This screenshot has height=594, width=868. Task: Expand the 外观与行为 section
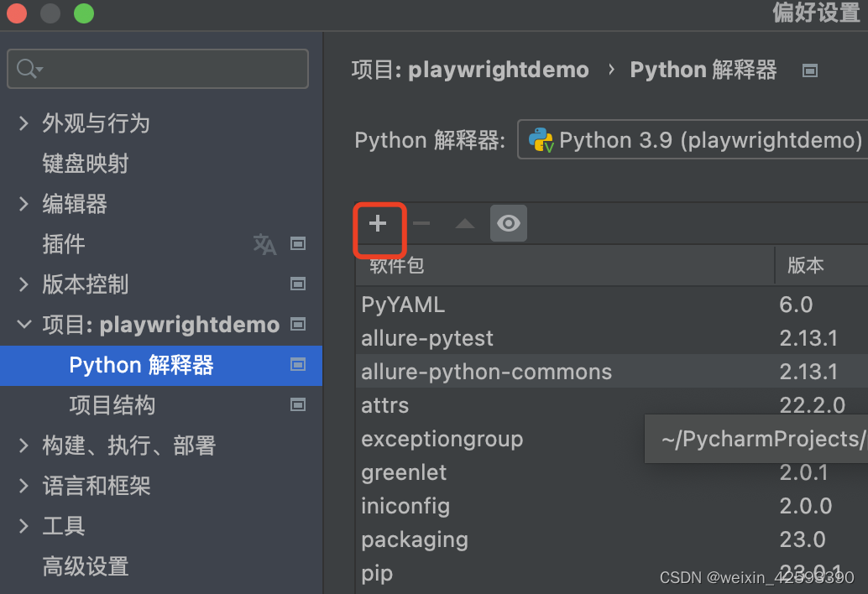coord(23,123)
